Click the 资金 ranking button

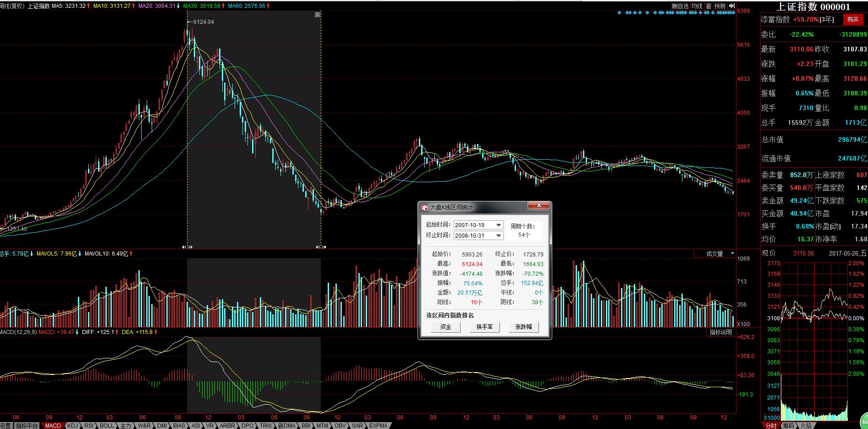tap(445, 327)
